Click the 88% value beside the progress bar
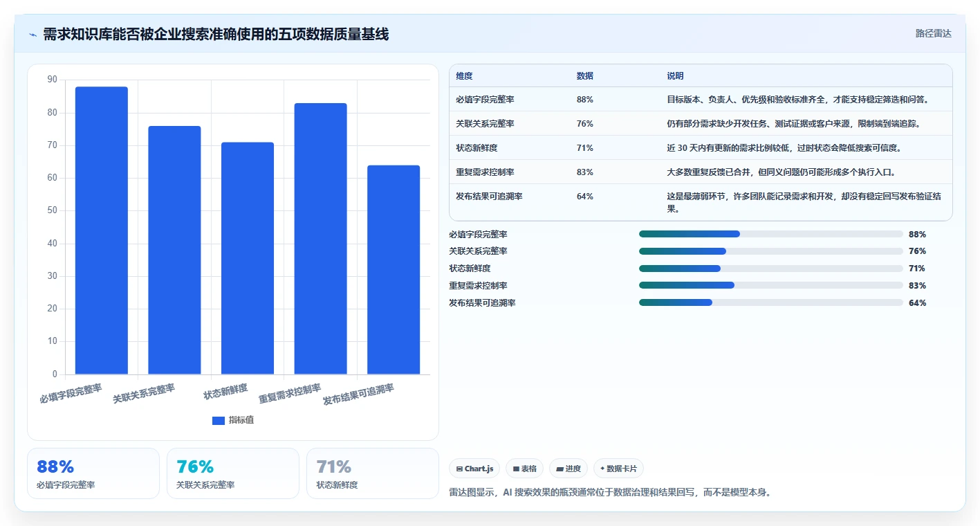 (917, 234)
